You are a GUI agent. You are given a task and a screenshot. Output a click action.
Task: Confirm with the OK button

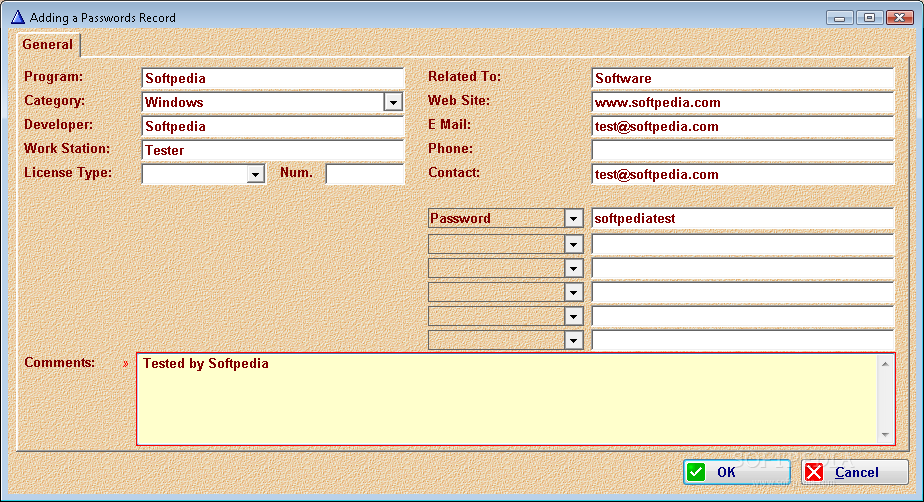click(737, 472)
